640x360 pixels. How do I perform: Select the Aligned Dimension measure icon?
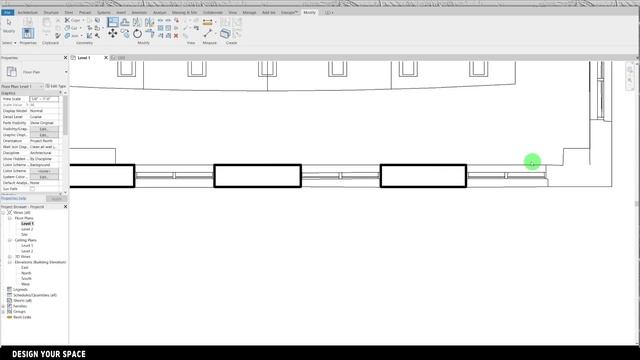tap(207, 22)
